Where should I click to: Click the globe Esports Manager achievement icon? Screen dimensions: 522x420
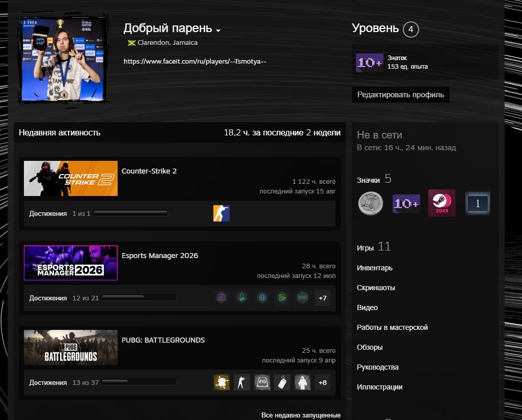pos(262,297)
